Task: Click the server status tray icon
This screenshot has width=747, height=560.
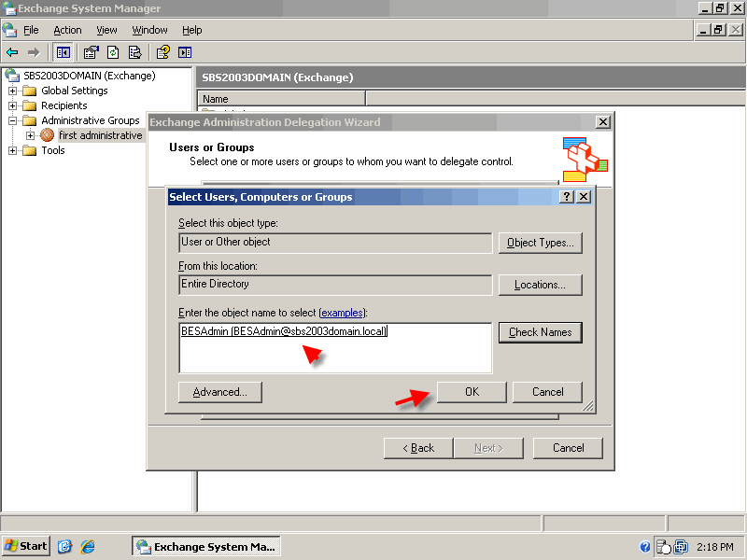Action: coord(663,547)
